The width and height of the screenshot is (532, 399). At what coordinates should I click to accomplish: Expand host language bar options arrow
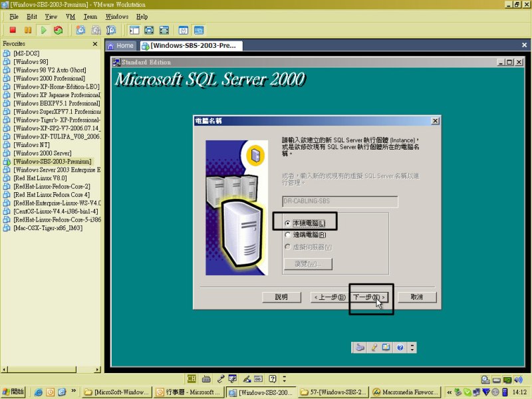285,378
